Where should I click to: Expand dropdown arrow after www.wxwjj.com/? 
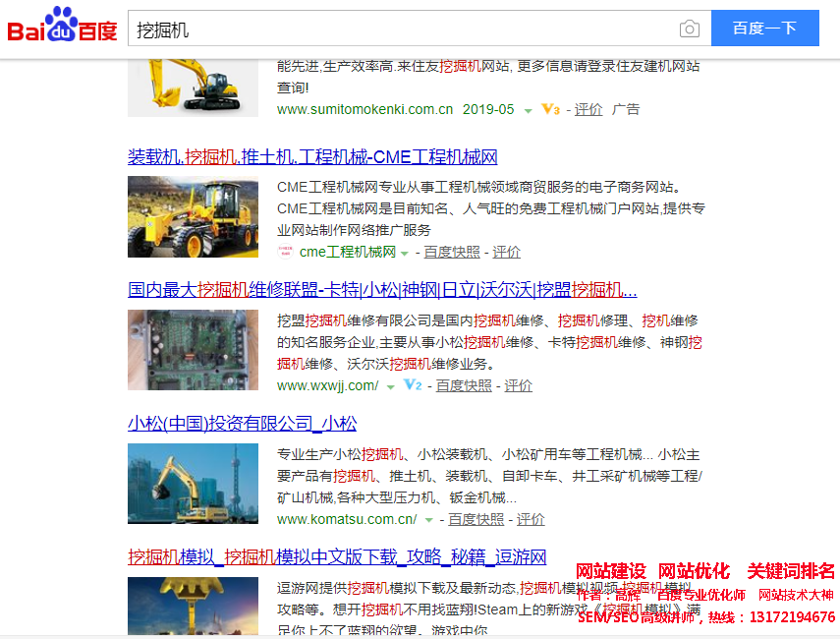(390, 387)
